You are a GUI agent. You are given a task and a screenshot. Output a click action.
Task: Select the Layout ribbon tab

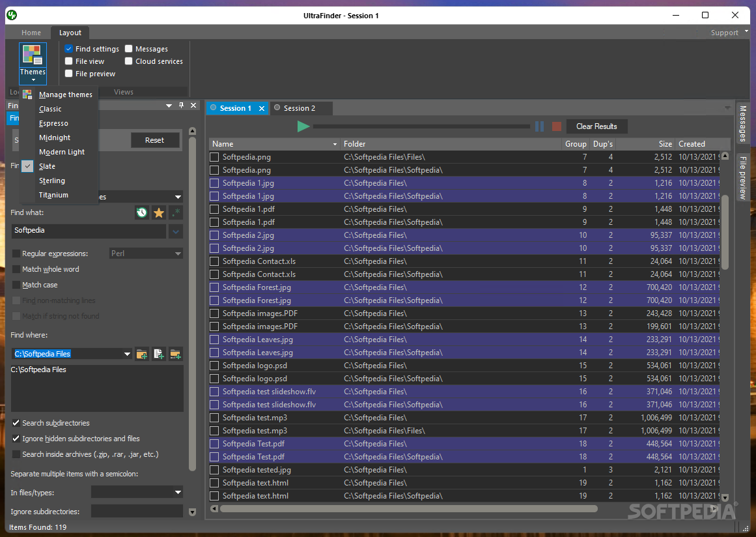click(x=70, y=33)
